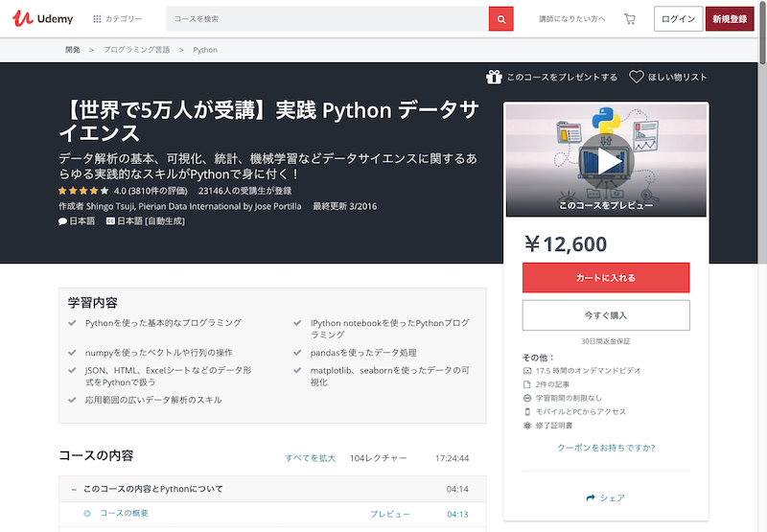Click checkmark beside pandasを使ったデータ処理
Screen dimensions: 767x532
pos(297,353)
